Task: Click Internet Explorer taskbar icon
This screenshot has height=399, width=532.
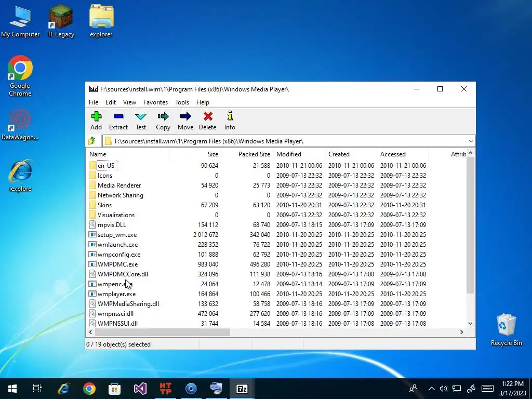Action: [x=64, y=389]
